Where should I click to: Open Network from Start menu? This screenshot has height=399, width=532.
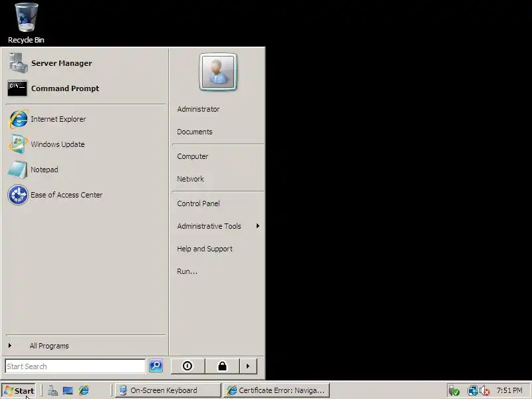point(218,179)
